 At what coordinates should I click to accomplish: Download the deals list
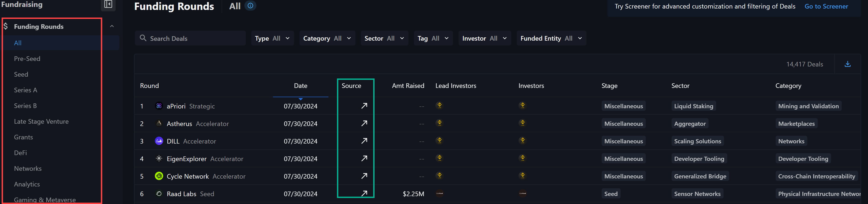click(x=847, y=64)
